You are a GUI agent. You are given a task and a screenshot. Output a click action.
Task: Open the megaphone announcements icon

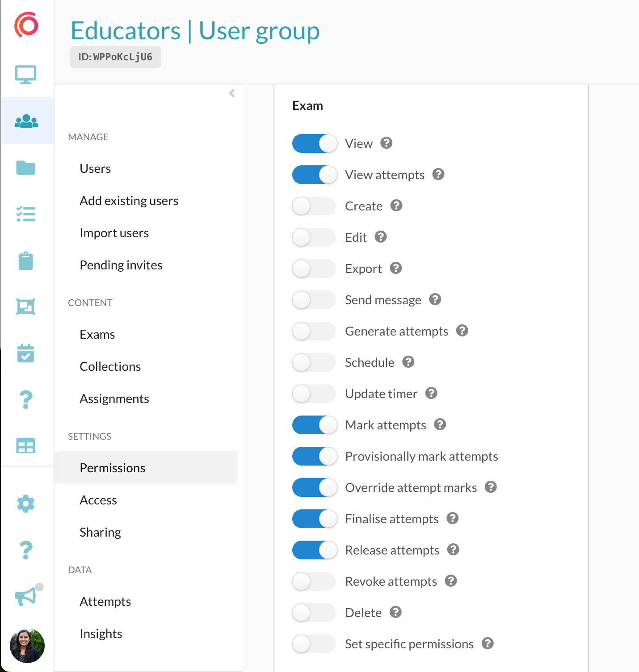click(26, 596)
